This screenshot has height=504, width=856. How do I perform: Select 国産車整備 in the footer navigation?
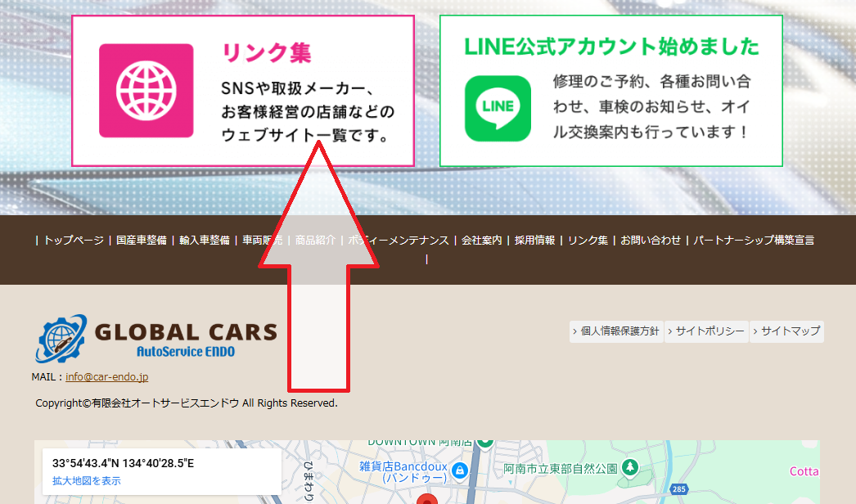coord(141,241)
